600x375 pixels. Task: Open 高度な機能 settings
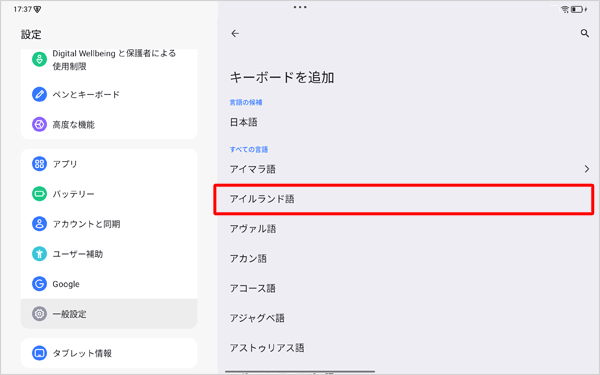point(109,124)
